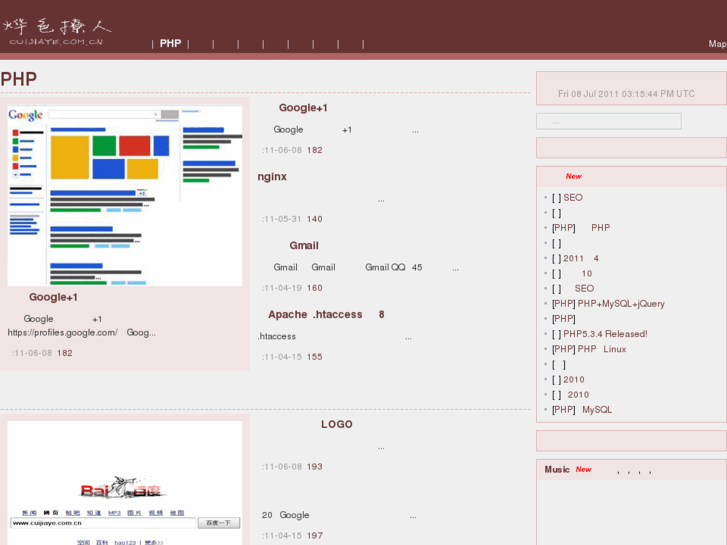Viewport: 727px width, 545px height.
Task: Click the view count 160
Action: 314,288
